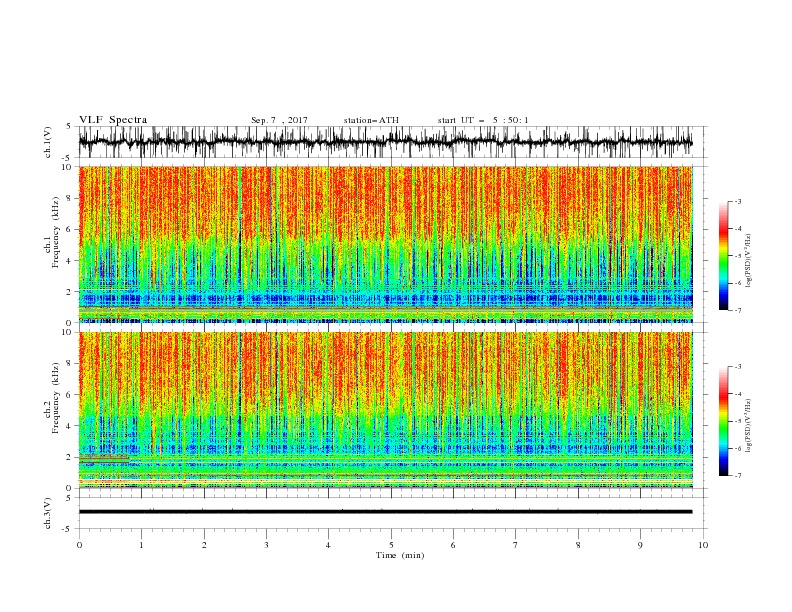The height and width of the screenshot is (612, 792).
Task: Click the time axis end label "10"
Action: [x=703, y=545]
